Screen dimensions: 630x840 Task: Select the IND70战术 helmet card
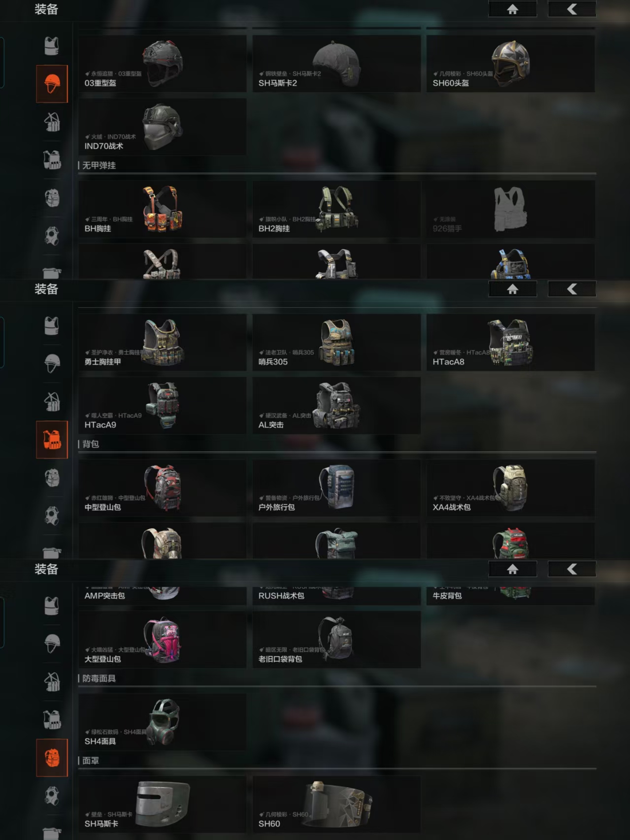tap(163, 127)
